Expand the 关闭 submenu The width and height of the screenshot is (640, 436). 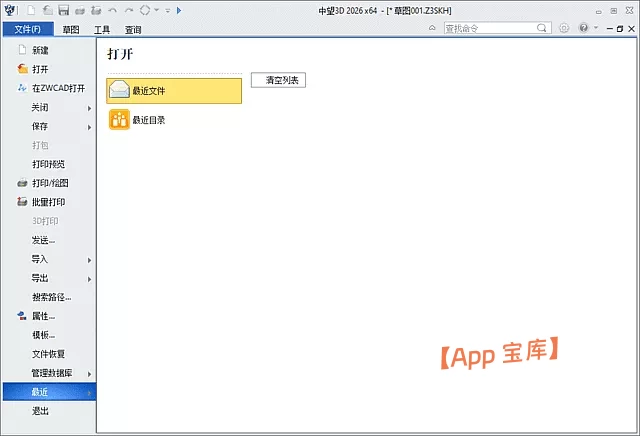click(48, 107)
